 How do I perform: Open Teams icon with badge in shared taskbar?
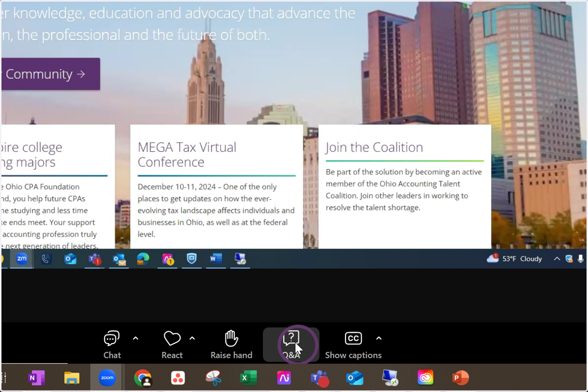(x=95, y=259)
